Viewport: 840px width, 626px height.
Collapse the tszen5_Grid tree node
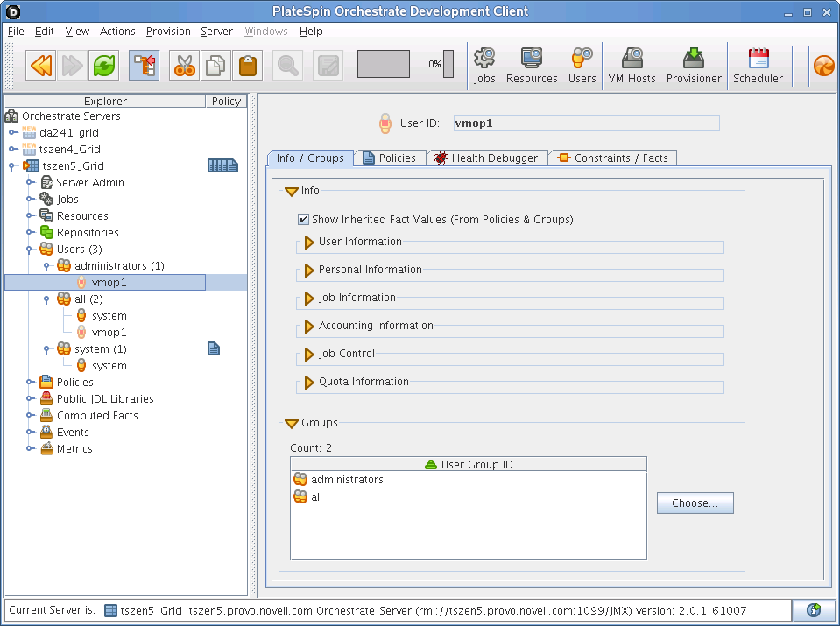click(11, 166)
